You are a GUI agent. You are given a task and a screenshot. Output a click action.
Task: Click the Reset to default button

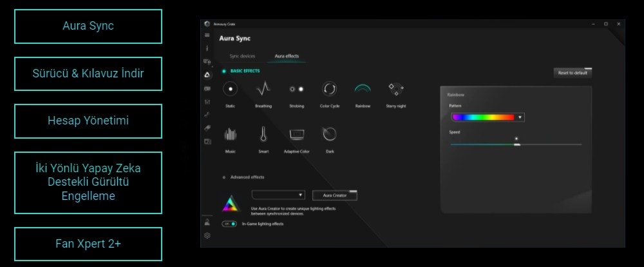pyautogui.click(x=573, y=73)
